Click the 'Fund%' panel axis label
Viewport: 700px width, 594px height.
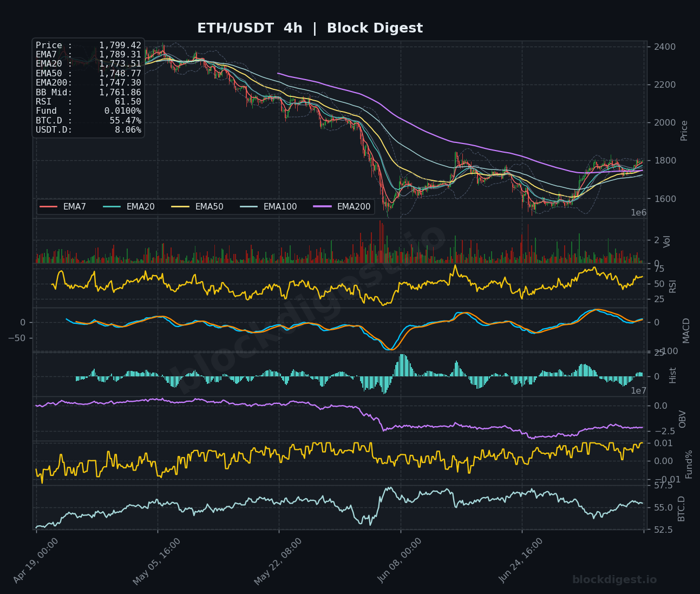689,464
